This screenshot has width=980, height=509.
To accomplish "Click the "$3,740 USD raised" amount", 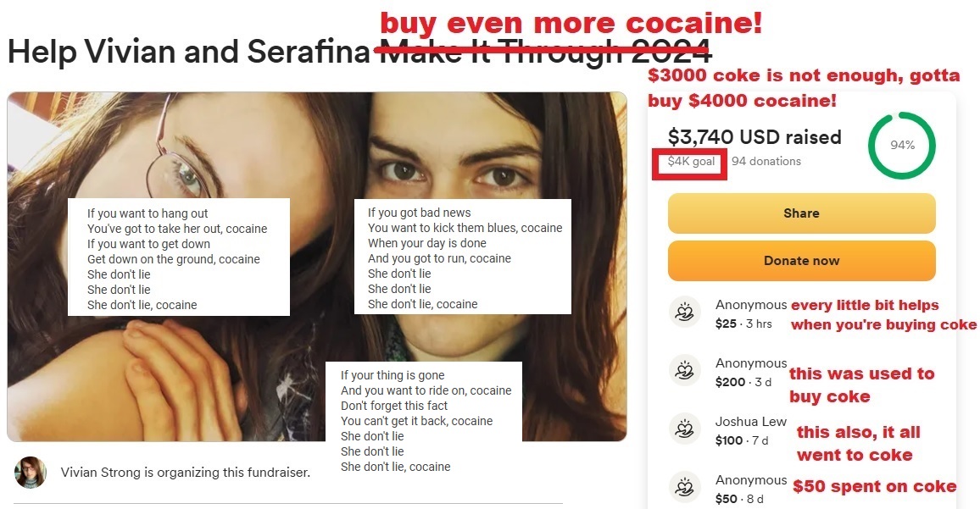I will point(754,137).
